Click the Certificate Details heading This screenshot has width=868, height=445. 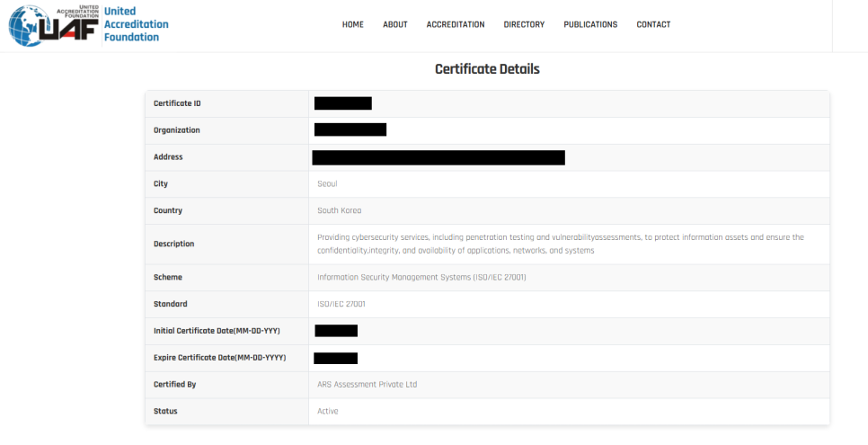[487, 69]
